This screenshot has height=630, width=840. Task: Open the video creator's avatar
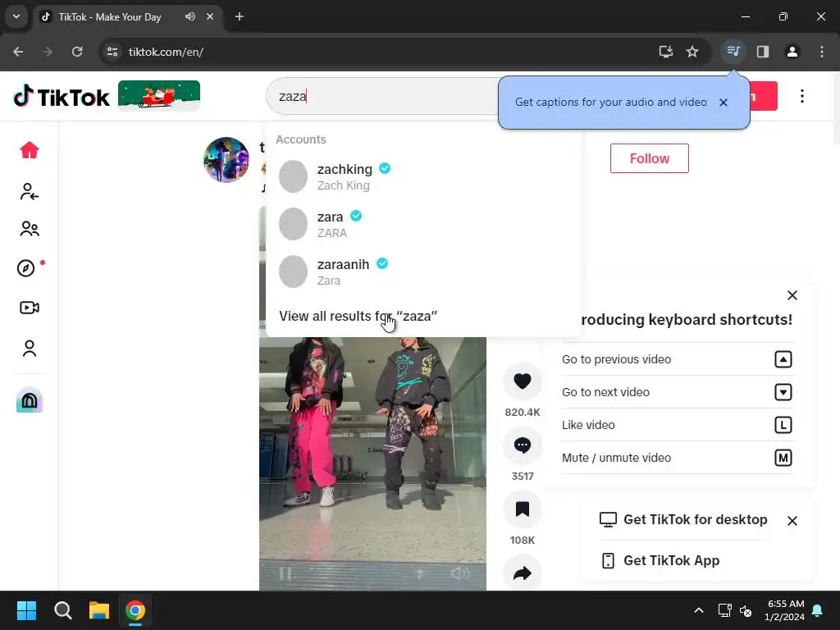tap(226, 160)
